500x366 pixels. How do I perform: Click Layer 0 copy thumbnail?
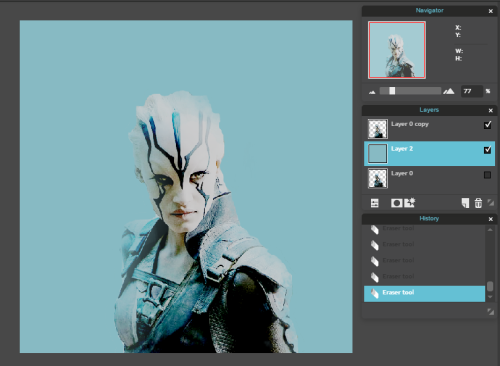click(x=378, y=129)
